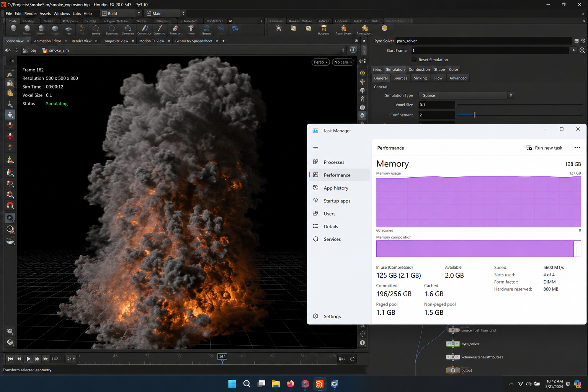Image resolution: width=588 pixels, height=392 pixels.
Task: Click the output node in network editor
Action: [x=453, y=370]
